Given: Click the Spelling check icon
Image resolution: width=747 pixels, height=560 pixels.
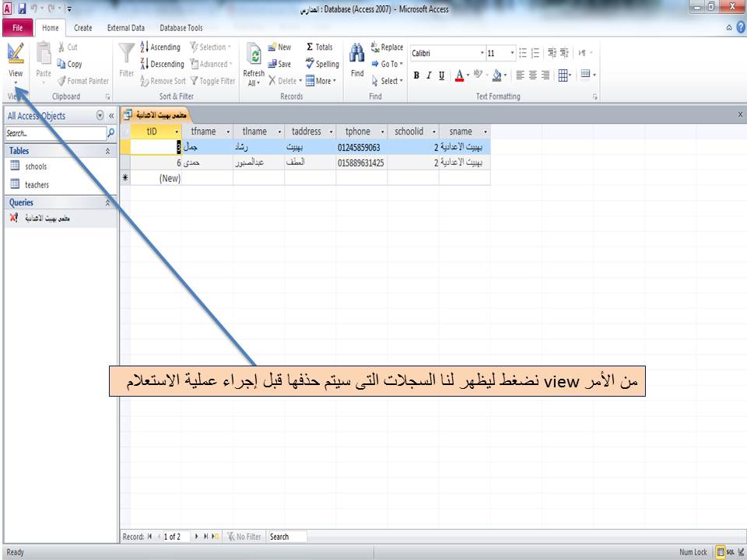Looking at the screenshot, I should pos(310,64).
